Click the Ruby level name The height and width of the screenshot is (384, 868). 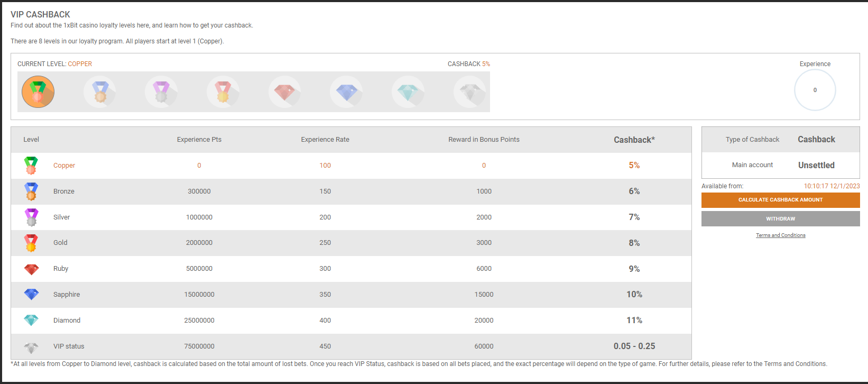(x=61, y=269)
